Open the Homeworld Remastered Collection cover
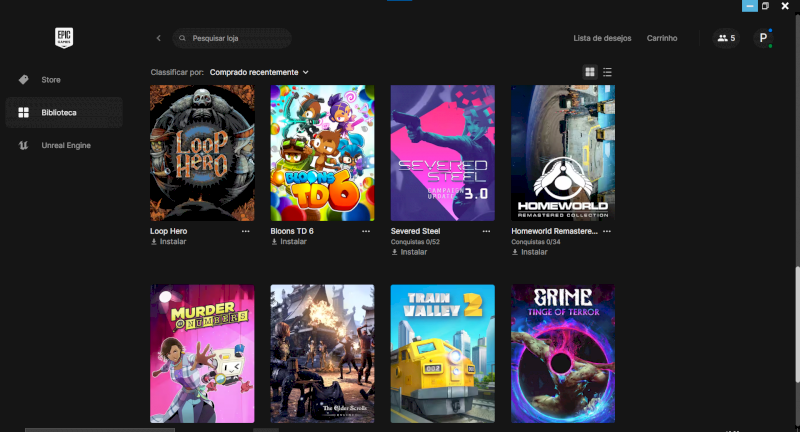 [x=563, y=153]
